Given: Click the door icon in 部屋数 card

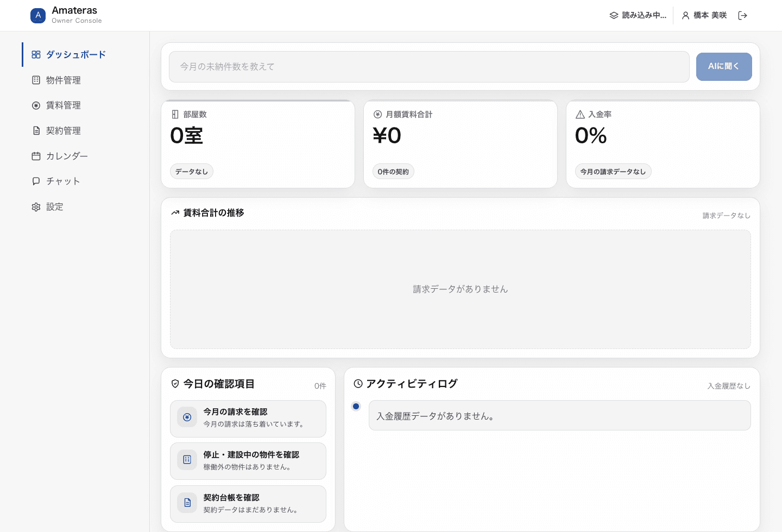Looking at the screenshot, I should click(175, 115).
